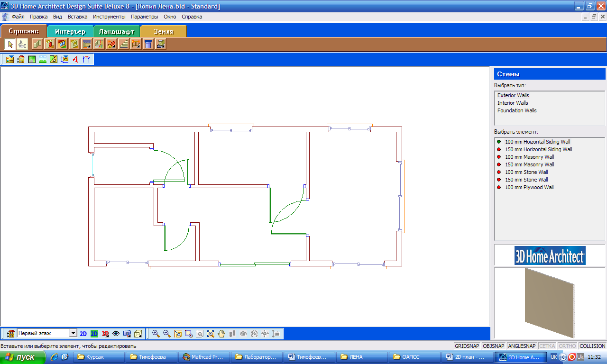Viewport: 607px width, 364px height.
Task: Toggle OBJSNAP in status bar
Action: click(494, 346)
